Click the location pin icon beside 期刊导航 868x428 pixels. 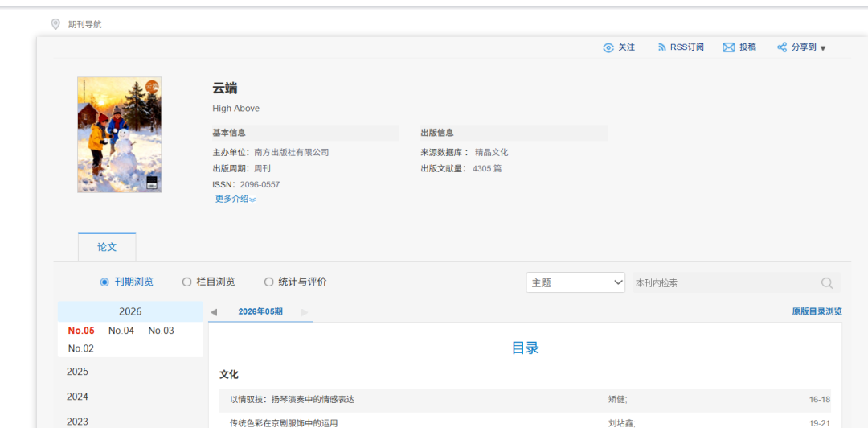pos(55,24)
